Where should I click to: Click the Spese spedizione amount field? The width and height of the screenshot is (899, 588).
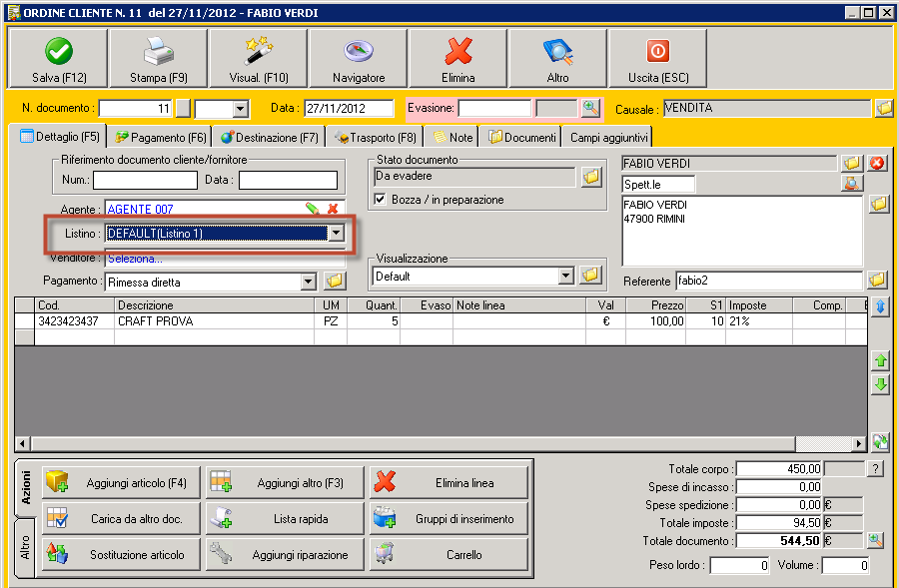point(779,505)
